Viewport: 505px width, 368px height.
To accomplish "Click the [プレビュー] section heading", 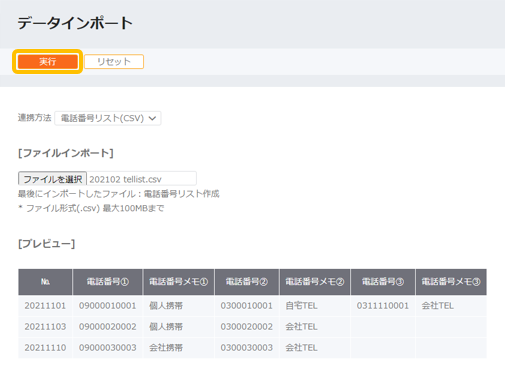I will [46, 244].
